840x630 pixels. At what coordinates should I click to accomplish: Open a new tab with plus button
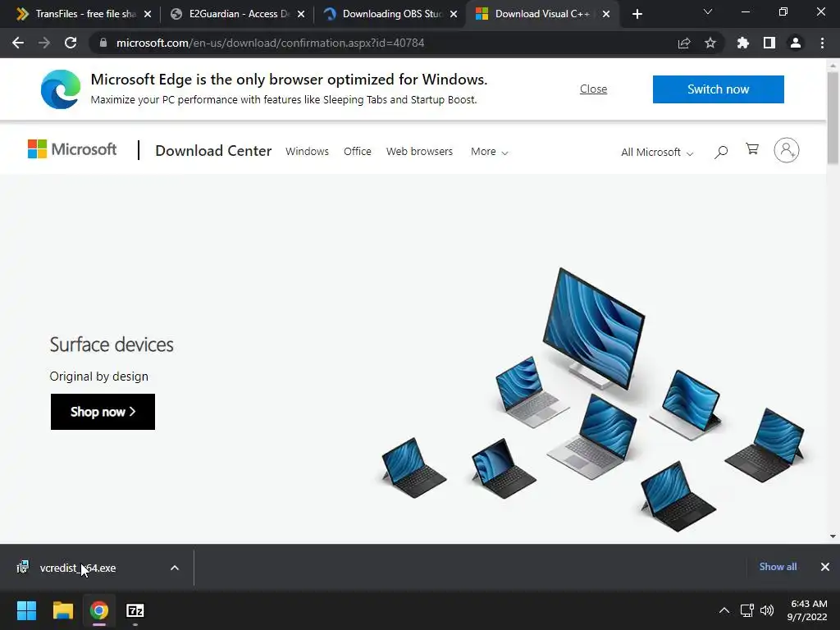637,14
